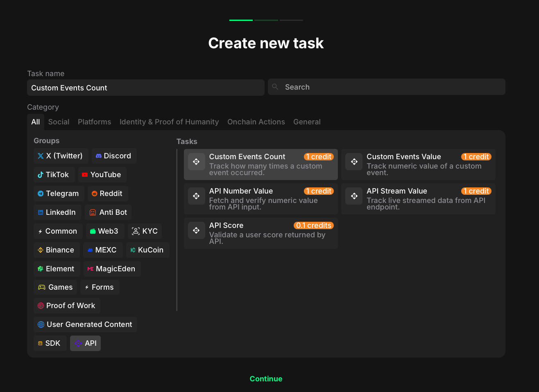
Task: Select the API group chip
Action: click(x=85, y=343)
